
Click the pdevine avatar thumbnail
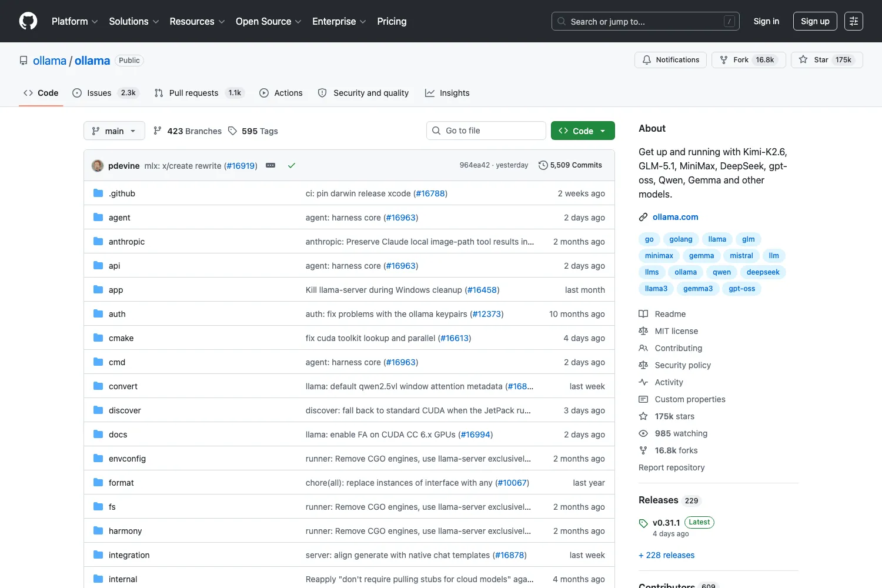click(x=98, y=166)
